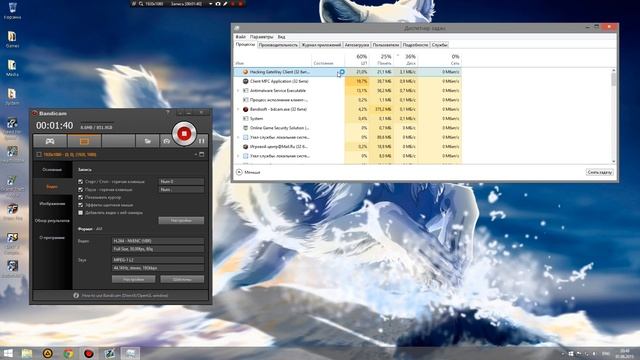Screen dimensions: 640x360
Task: Open the Вид menu in Task Manager
Action: (281, 37)
